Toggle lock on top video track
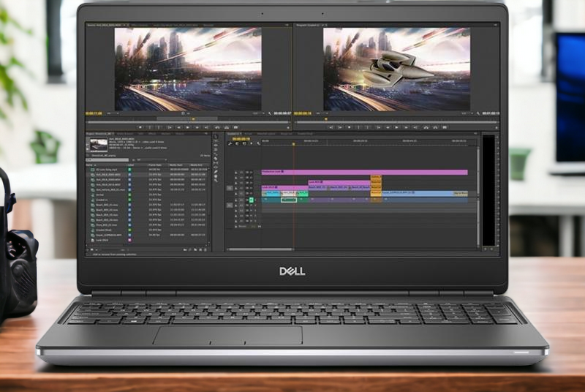Viewport: 585px width, 392px height. pyautogui.click(x=236, y=173)
